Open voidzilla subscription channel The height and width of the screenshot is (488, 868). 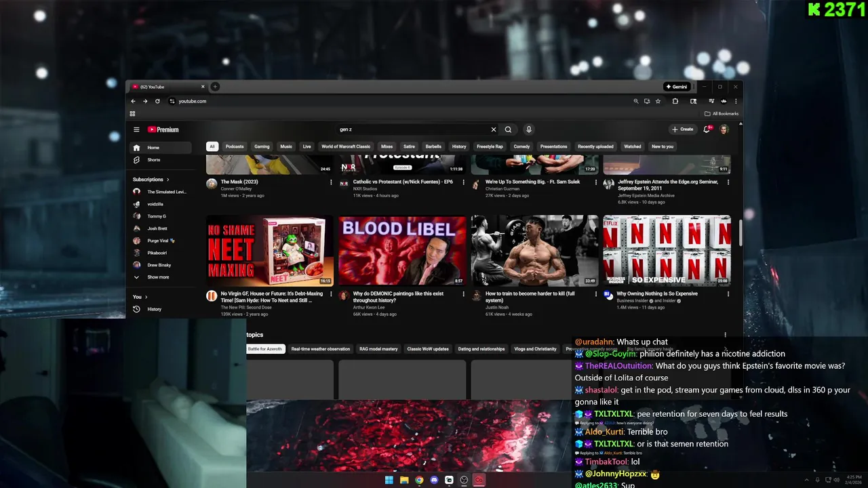(160, 204)
